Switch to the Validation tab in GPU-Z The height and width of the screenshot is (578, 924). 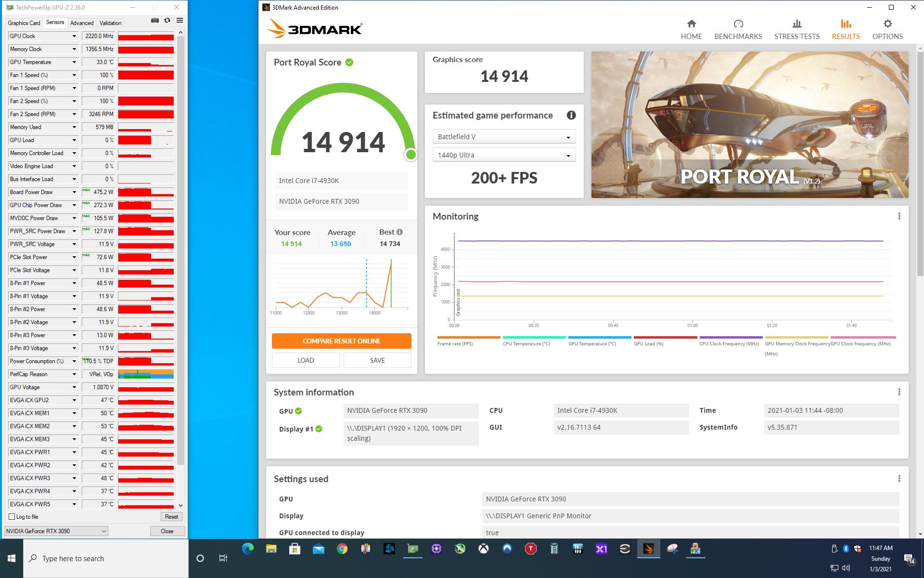(x=110, y=23)
